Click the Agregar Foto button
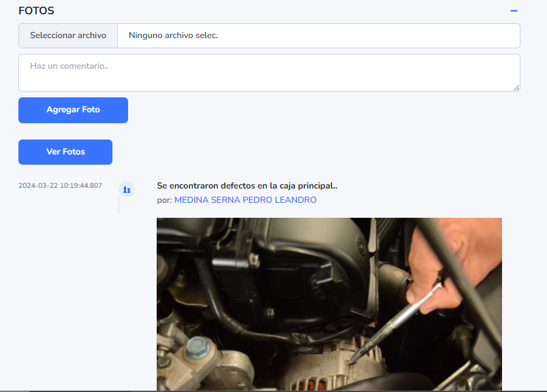 [x=74, y=110]
